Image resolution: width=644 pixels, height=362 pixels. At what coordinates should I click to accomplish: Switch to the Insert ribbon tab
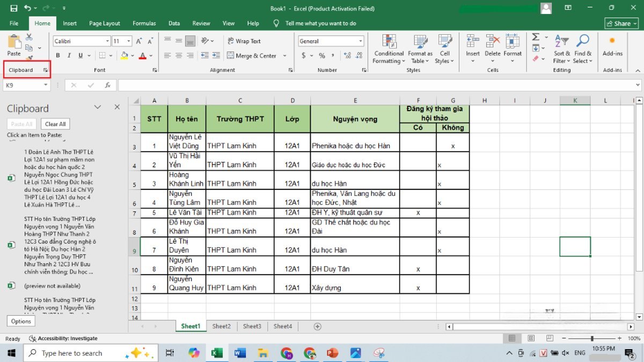point(70,24)
